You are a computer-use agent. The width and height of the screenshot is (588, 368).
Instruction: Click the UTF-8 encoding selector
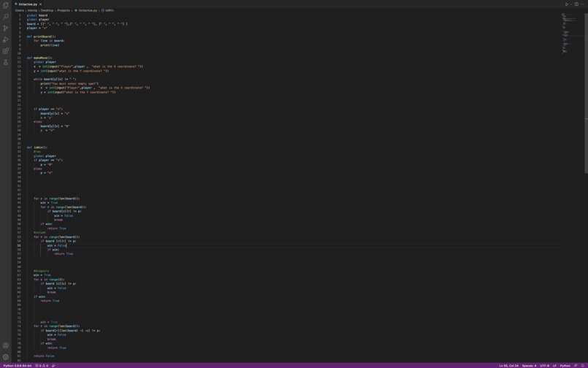tap(544, 365)
